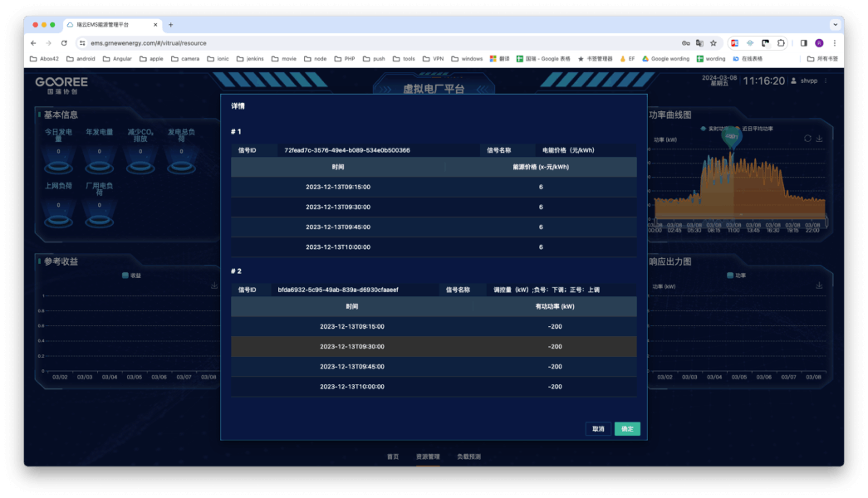868x498 pixels.
Task: Select the 资源管理 bottom tab
Action: tap(428, 456)
